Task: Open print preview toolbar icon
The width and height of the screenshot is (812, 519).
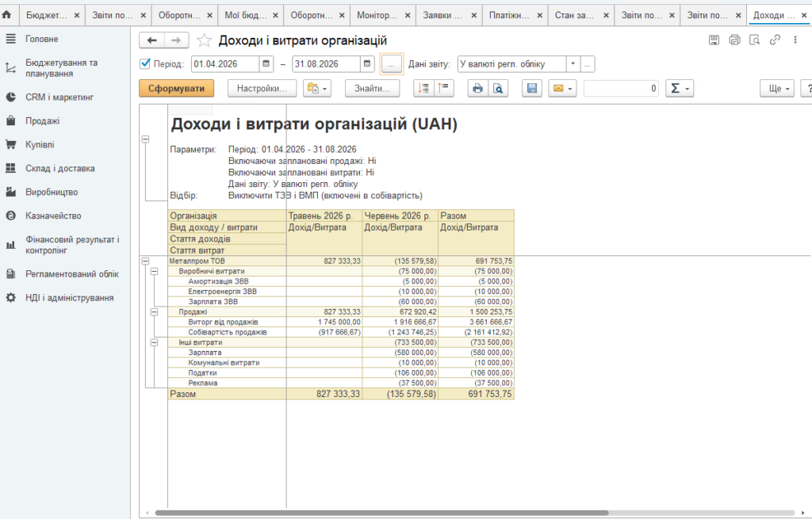Action: click(x=498, y=89)
